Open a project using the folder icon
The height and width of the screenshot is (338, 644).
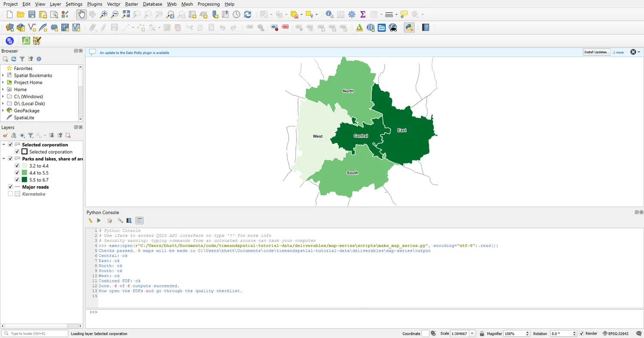pos(21,15)
